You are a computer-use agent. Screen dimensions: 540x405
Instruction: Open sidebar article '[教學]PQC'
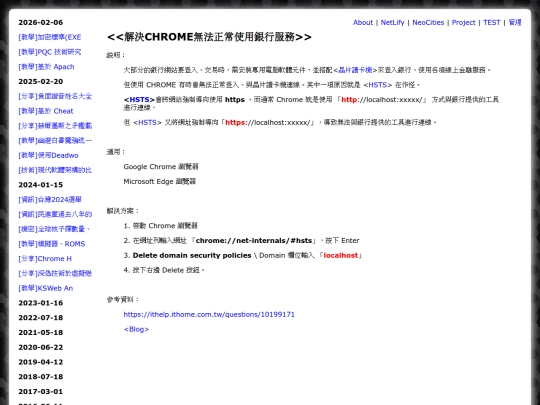point(50,52)
